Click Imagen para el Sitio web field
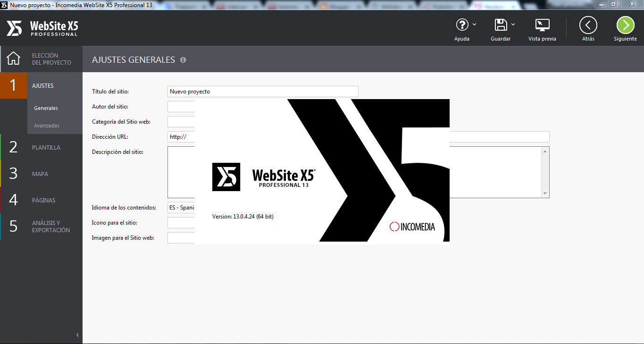This screenshot has width=644, height=344. click(181, 238)
